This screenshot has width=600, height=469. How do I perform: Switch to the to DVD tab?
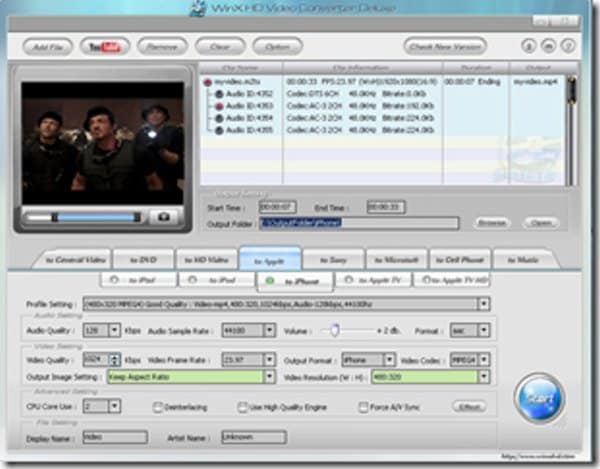point(143,260)
